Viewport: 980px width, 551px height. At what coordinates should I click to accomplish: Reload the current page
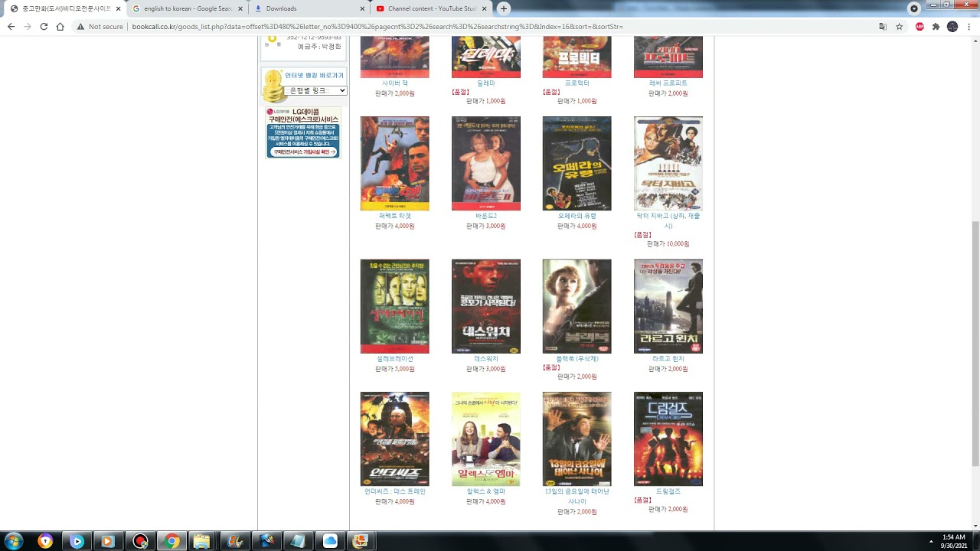[x=44, y=26]
